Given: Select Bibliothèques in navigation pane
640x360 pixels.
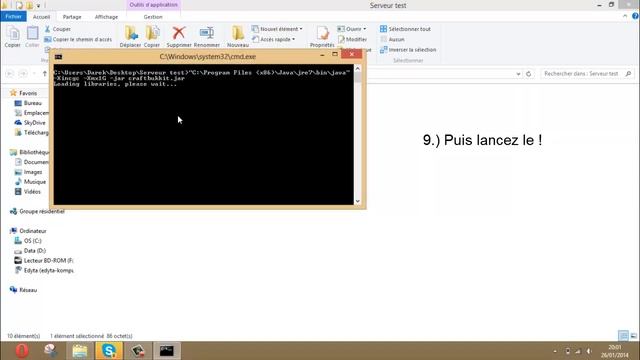Looking at the screenshot, I should click(29, 152).
